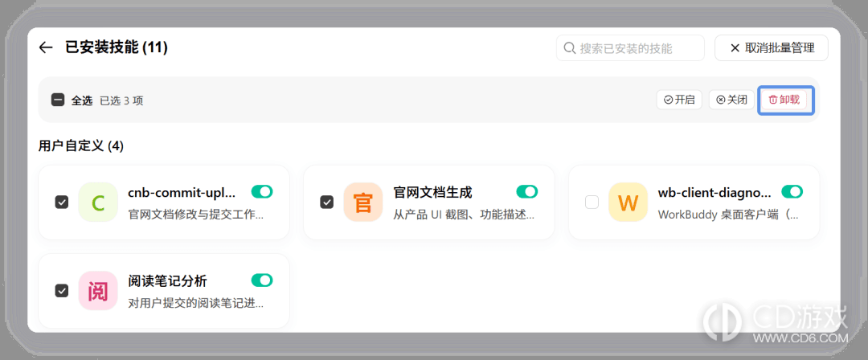This screenshot has height=360, width=868.
Task: Click the X icon in 取消批量管理
Action: [x=735, y=48]
